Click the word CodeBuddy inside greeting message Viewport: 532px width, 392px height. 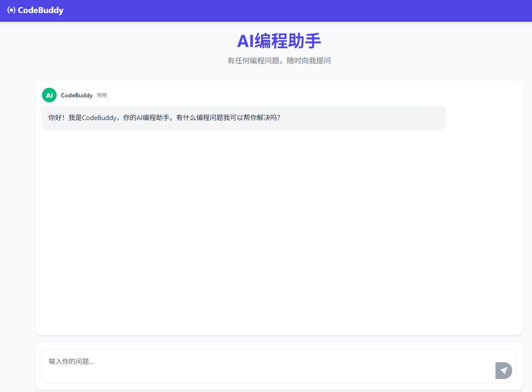point(99,118)
